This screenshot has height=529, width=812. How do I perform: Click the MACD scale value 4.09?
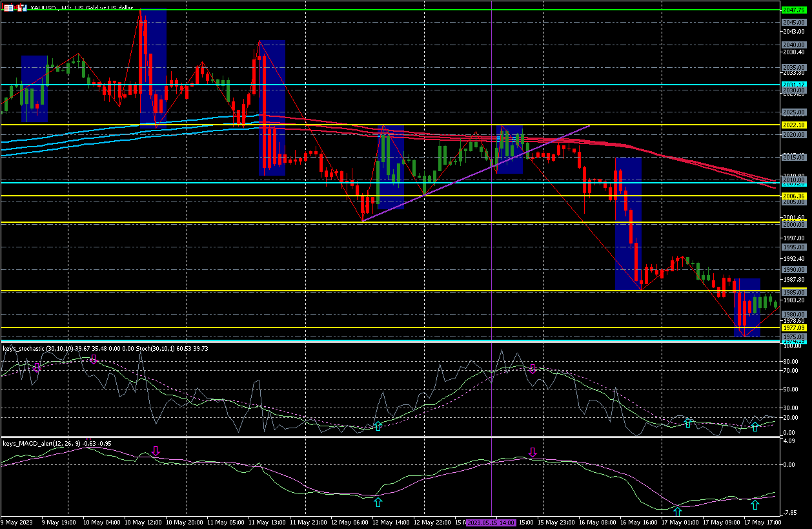coord(789,441)
